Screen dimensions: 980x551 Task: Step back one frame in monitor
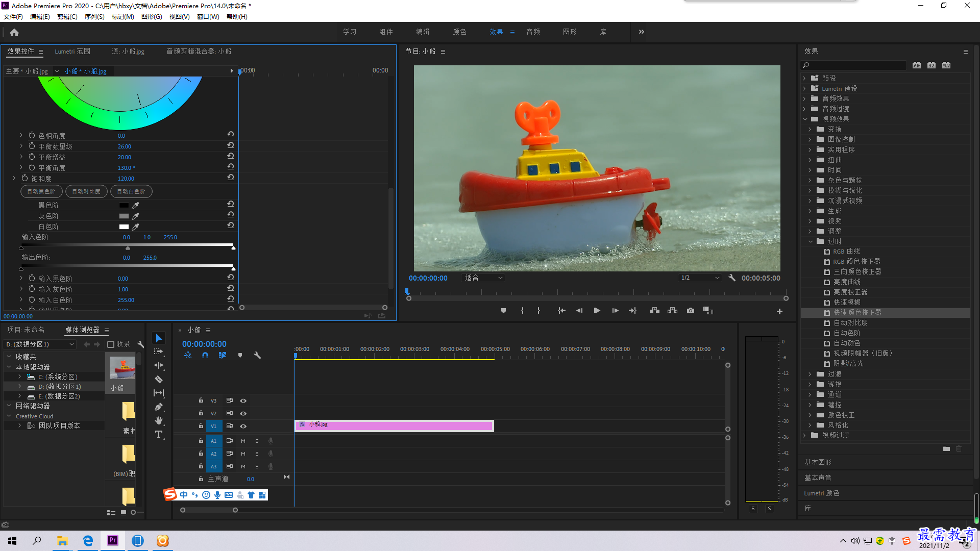click(579, 311)
